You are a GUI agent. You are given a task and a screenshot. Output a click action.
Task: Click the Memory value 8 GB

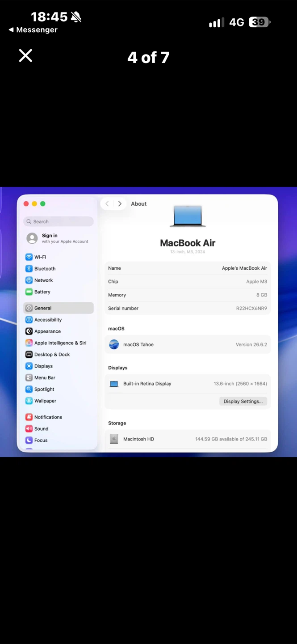(262, 295)
